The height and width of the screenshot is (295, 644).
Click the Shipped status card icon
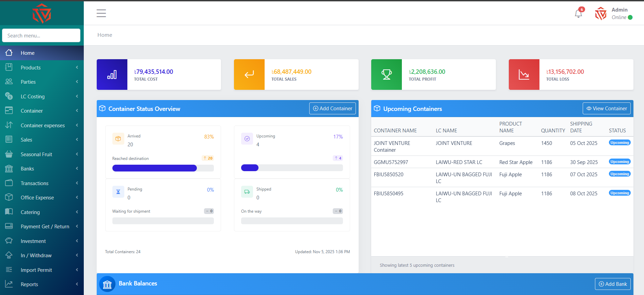pos(247,192)
